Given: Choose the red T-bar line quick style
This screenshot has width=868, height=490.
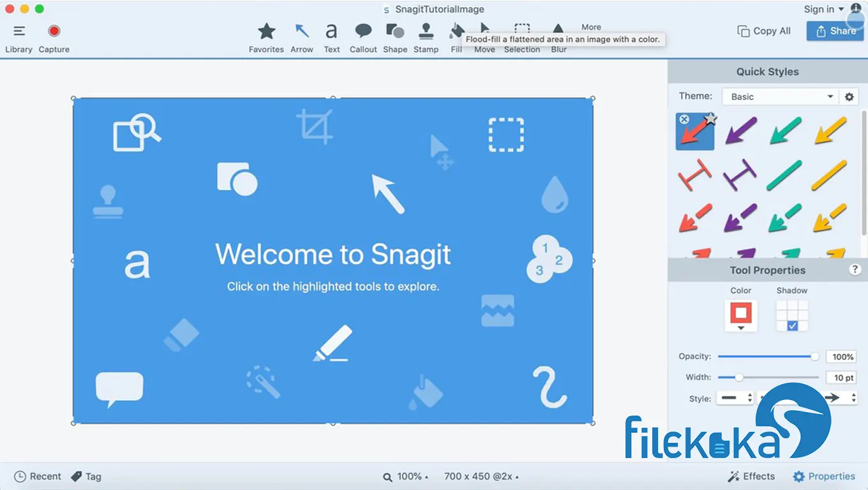Looking at the screenshot, I should point(695,175).
